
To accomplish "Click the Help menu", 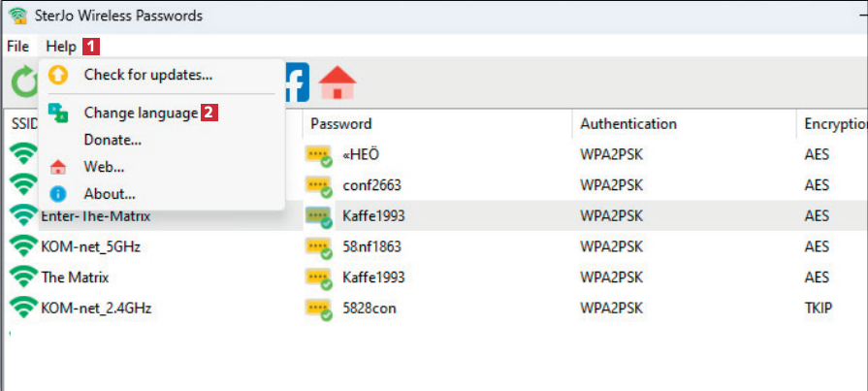I will (60, 47).
